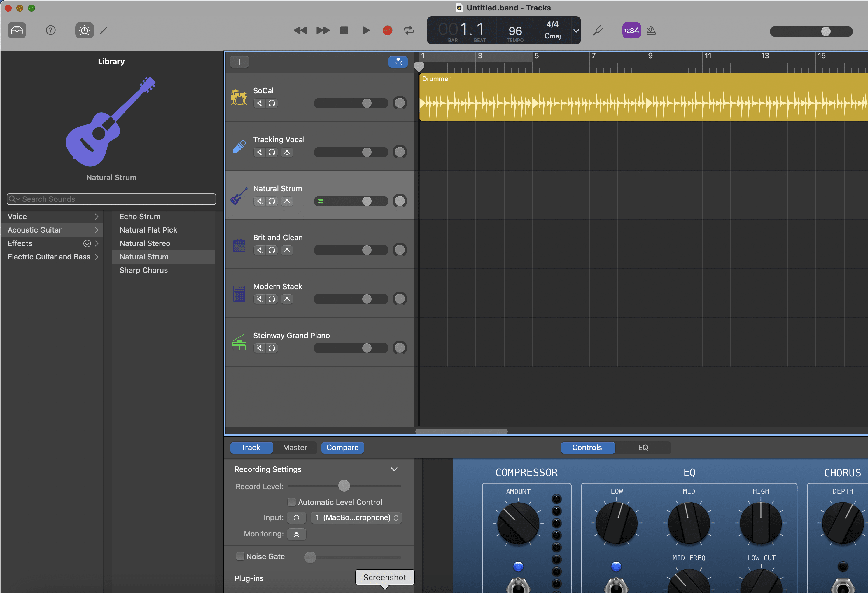Toggle the Catch Playhead button
The height and width of the screenshot is (593, 868).
tap(398, 62)
